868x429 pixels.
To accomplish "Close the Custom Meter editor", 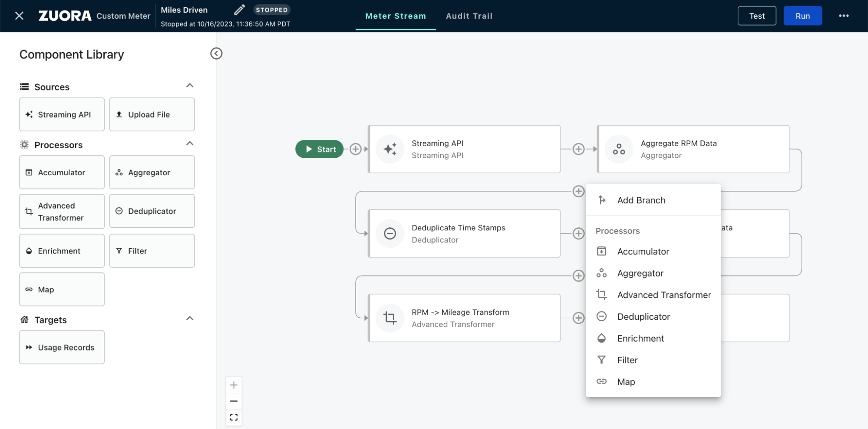I will 19,16.
